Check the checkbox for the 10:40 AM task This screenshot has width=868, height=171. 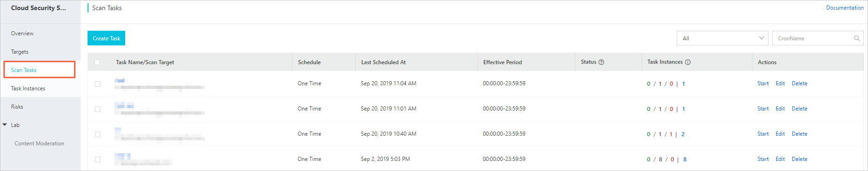point(98,134)
